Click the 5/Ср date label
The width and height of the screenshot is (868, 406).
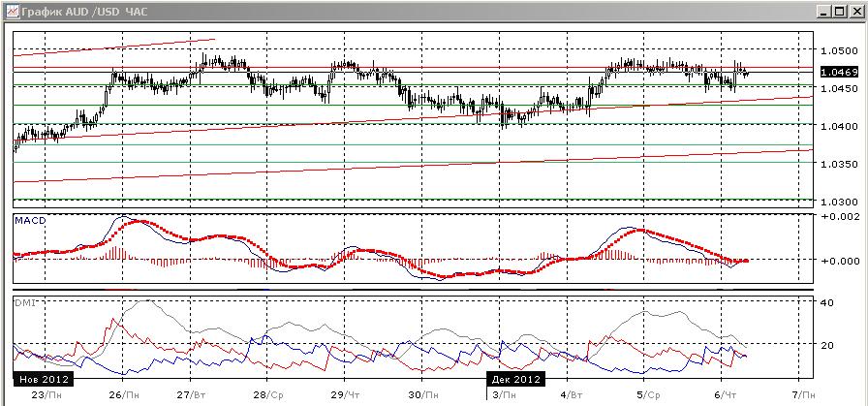coord(648,394)
